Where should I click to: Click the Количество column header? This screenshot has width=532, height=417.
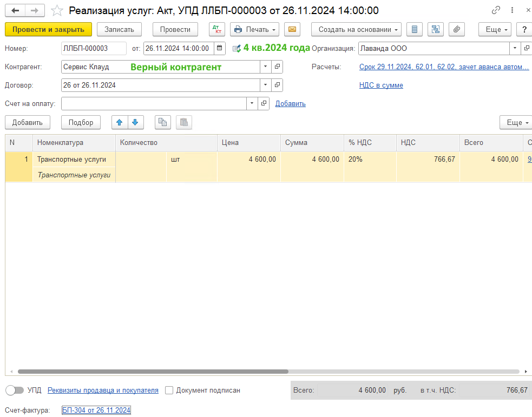point(166,142)
